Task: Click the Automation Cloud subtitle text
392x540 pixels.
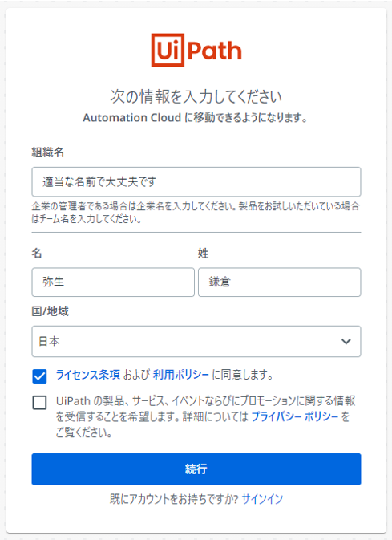Action: [195, 118]
